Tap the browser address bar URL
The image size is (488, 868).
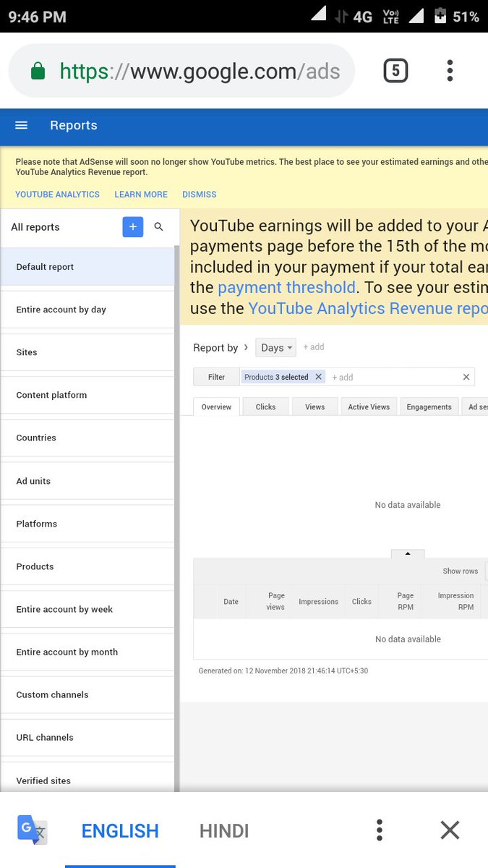click(x=200, y=71)
